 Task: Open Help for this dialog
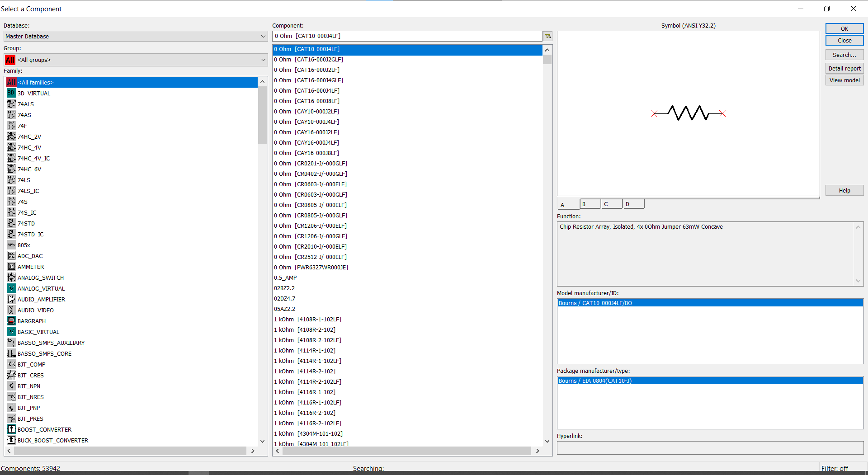click(x=844, y=190)
